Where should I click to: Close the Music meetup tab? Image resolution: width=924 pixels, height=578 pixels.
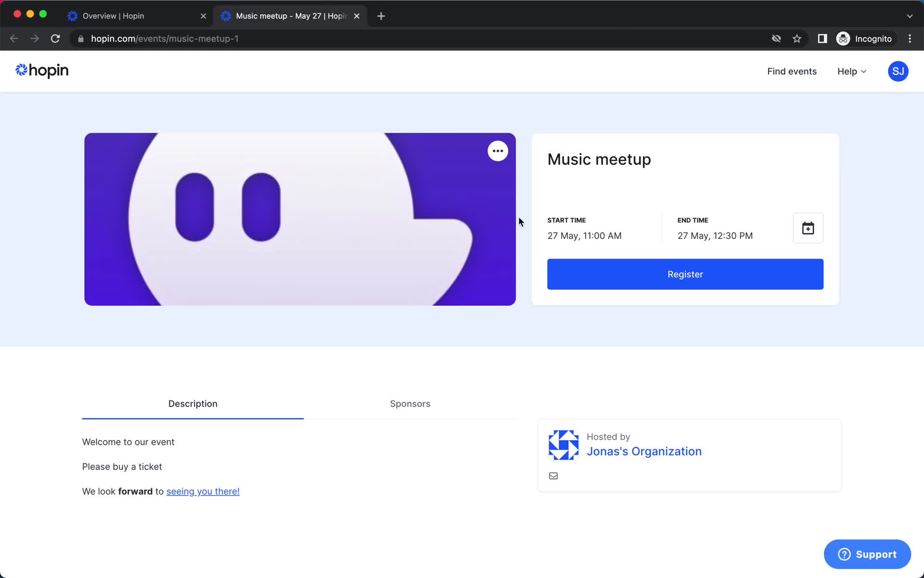point(357,16)
